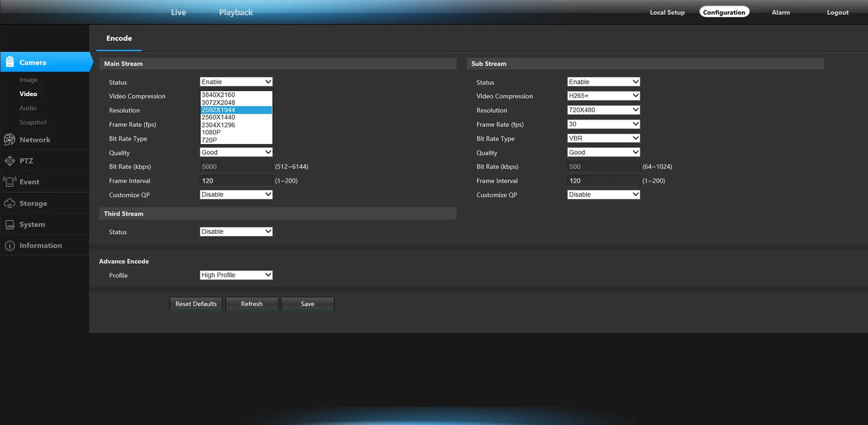Click the PTZ directional icon

point(10,161)
